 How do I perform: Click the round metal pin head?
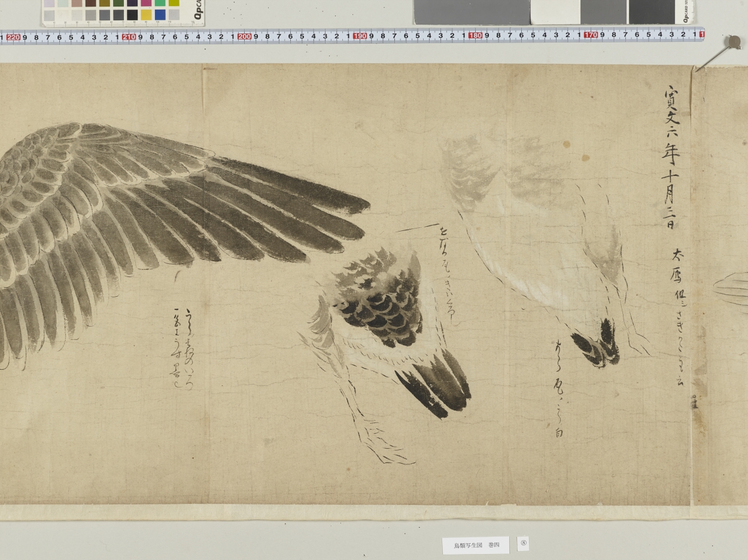(x=733, y=42)
